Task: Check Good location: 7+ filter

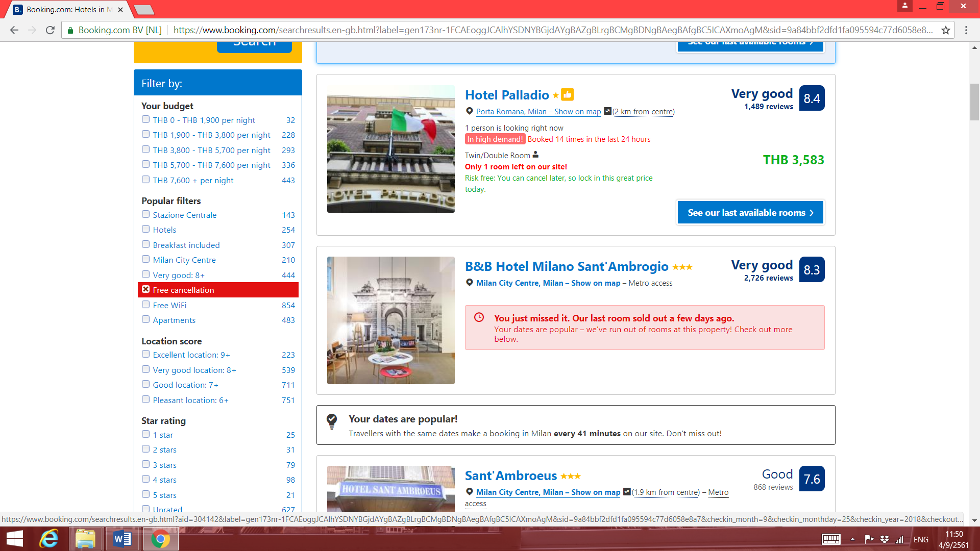Action: coord(145,384)
